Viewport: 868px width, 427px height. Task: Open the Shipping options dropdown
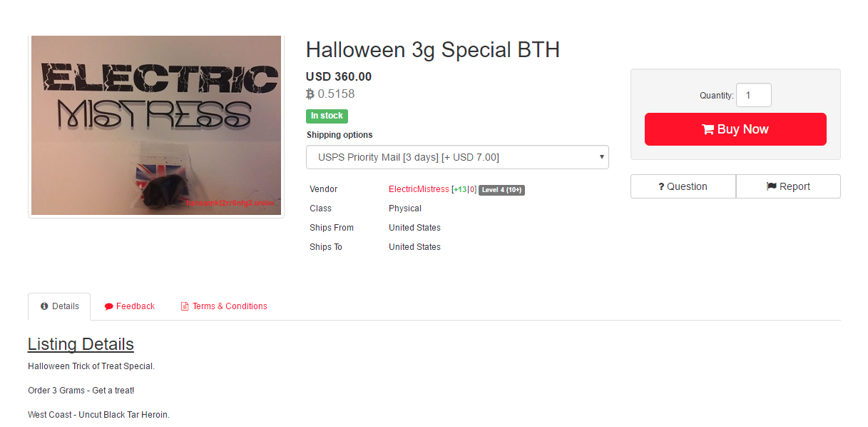click(457, 157)
